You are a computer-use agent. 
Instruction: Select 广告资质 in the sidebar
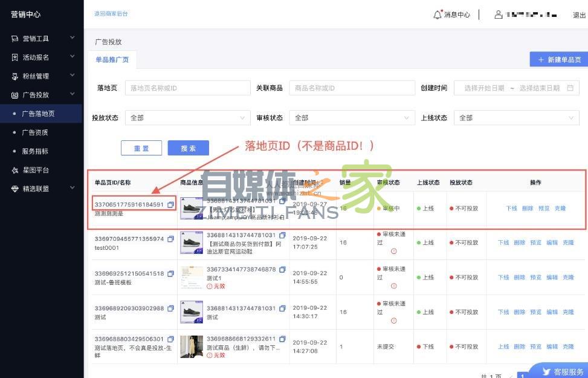[35, 132]
